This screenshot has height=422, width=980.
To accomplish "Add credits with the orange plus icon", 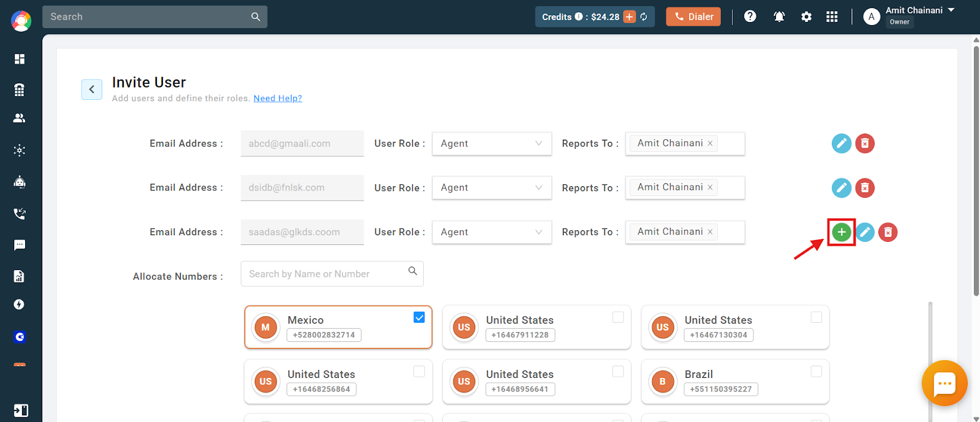I will point(630,17).
